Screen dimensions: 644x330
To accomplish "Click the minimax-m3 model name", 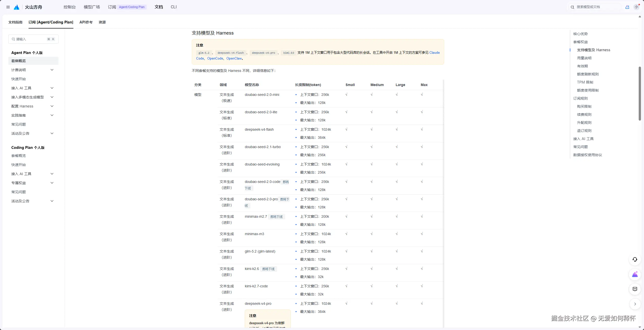I will click(x=254, y=234).
